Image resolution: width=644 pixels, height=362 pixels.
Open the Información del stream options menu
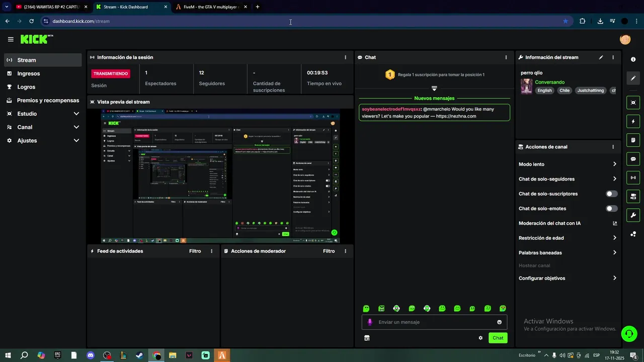(x=613, y=57)
